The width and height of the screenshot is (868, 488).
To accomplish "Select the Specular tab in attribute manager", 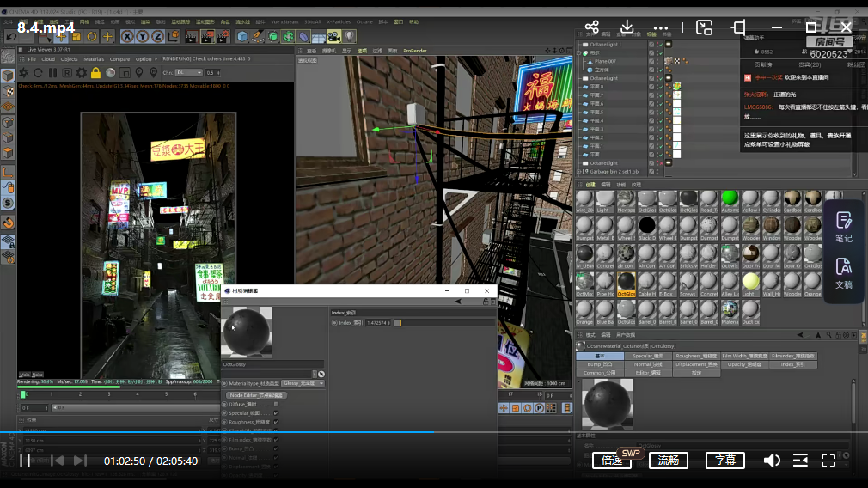I will tap(648, 356).
